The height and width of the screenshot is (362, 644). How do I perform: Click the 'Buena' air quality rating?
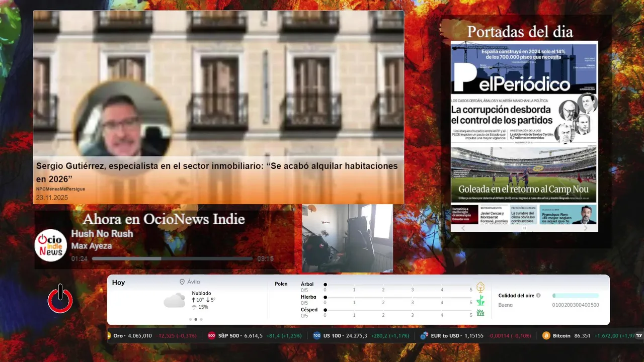coord(505,305)
